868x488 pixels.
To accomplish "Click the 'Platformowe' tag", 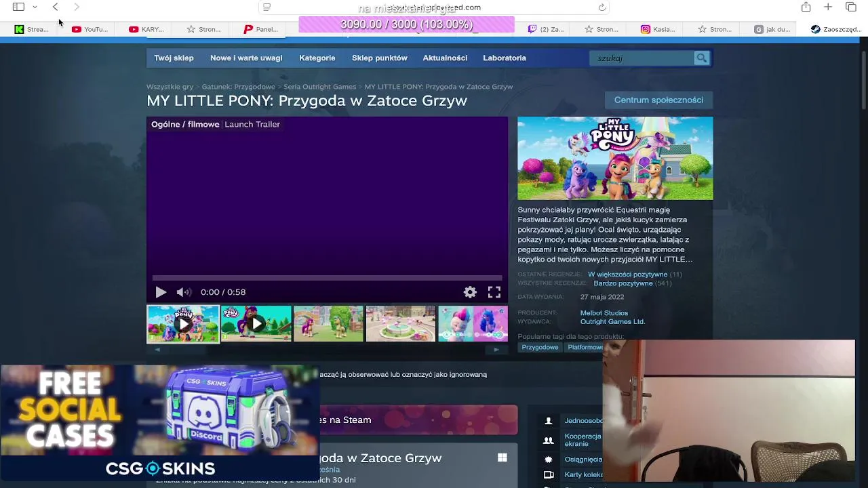I will pyautogui.click(x=585, y=348).
